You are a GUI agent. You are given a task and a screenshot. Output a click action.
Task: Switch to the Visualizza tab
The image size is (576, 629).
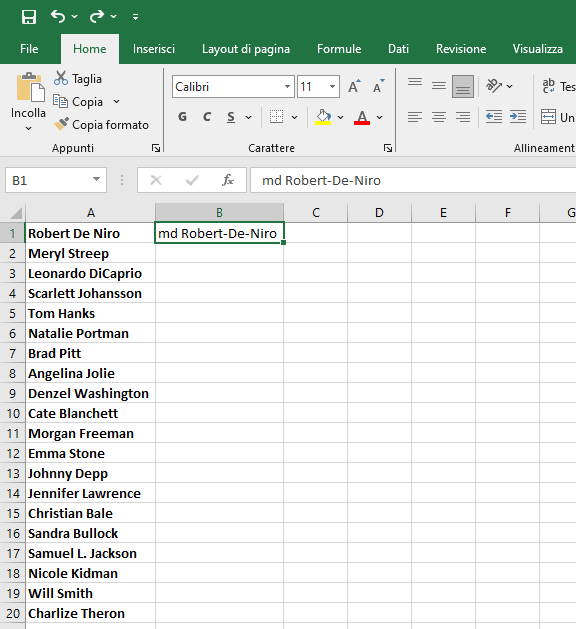[x=537, y=49]
